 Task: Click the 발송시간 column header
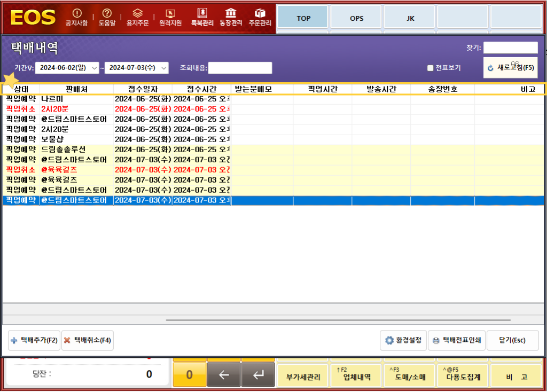pos(381,89)
